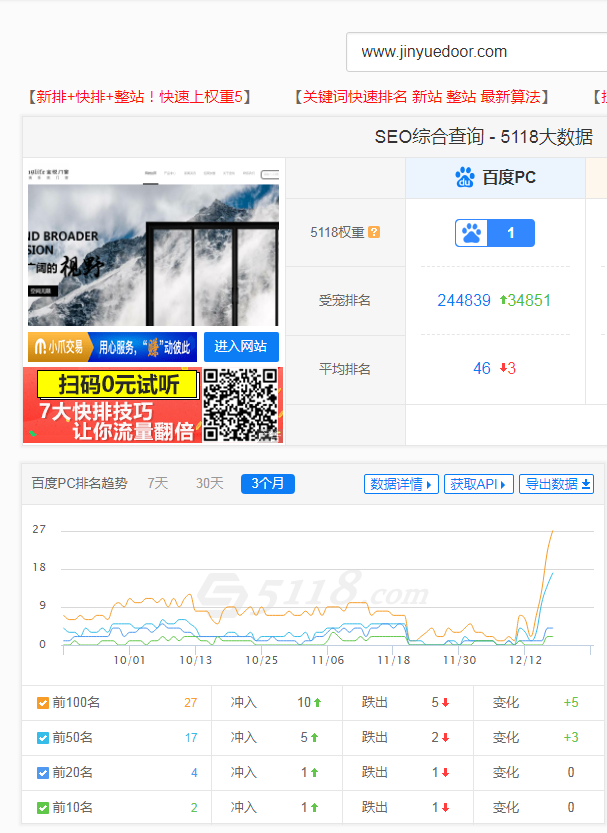Click the QR code image

241,405
